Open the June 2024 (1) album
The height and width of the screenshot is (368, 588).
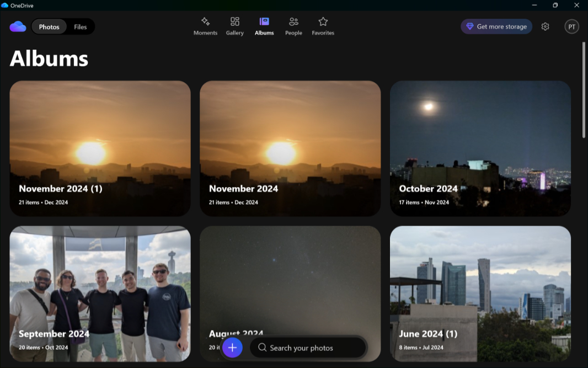point(480,292)
